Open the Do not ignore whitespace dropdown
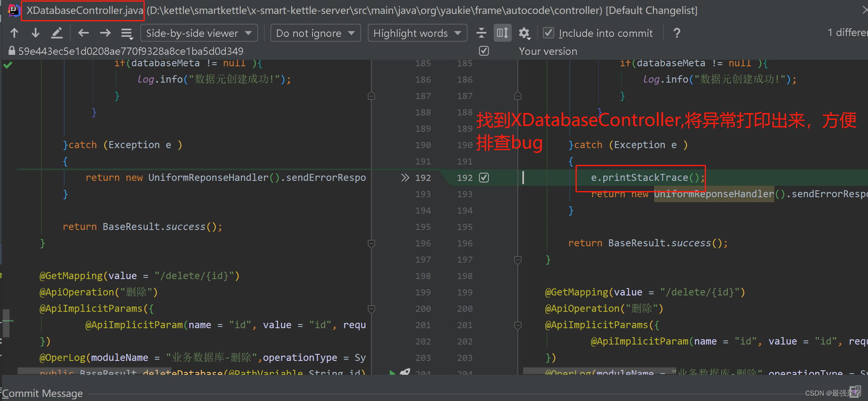Screen dimensions: 868x401 tap(315, 33)
